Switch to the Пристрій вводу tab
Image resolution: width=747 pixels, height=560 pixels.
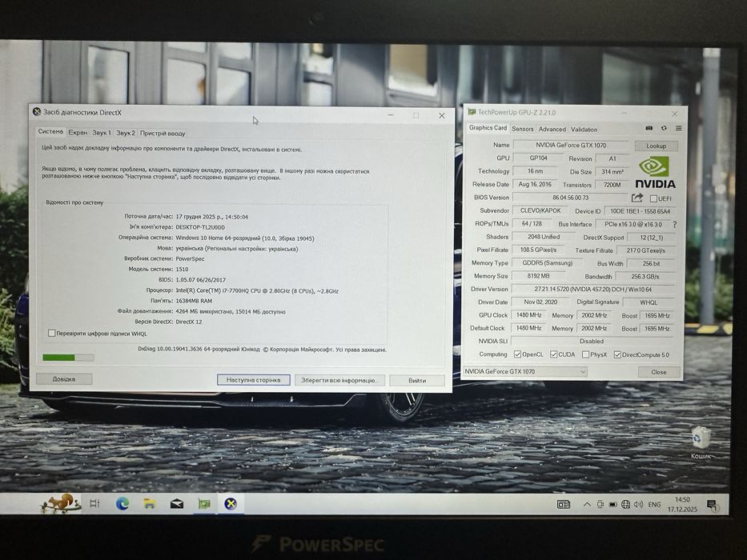pyautogui.click(x=163, y=134)
